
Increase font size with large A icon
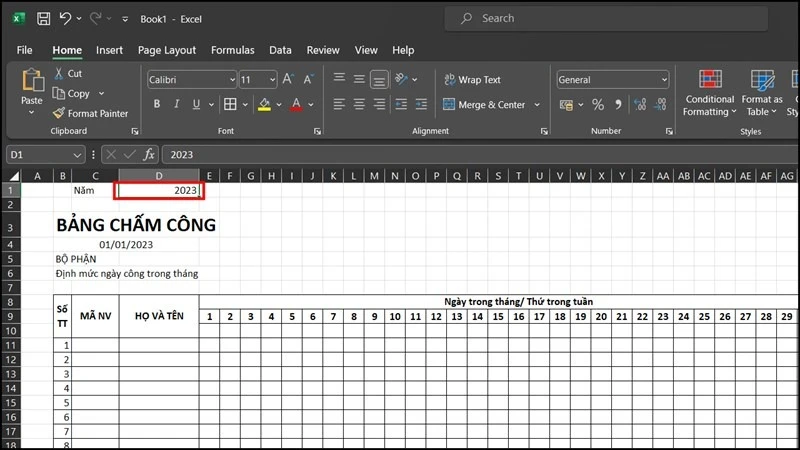click(x=288, y=79)
